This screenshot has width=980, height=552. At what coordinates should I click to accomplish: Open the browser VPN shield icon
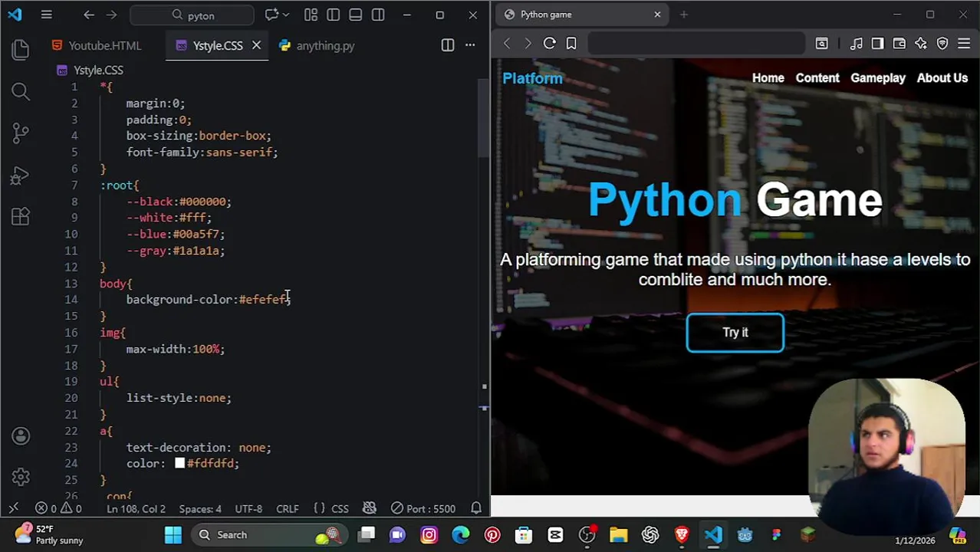[x=942, y=44]
